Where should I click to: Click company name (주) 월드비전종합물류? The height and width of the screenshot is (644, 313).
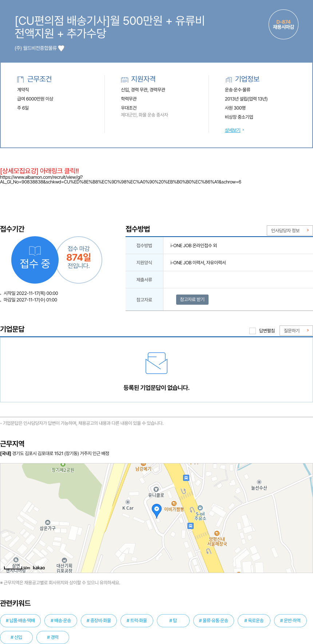36,48
